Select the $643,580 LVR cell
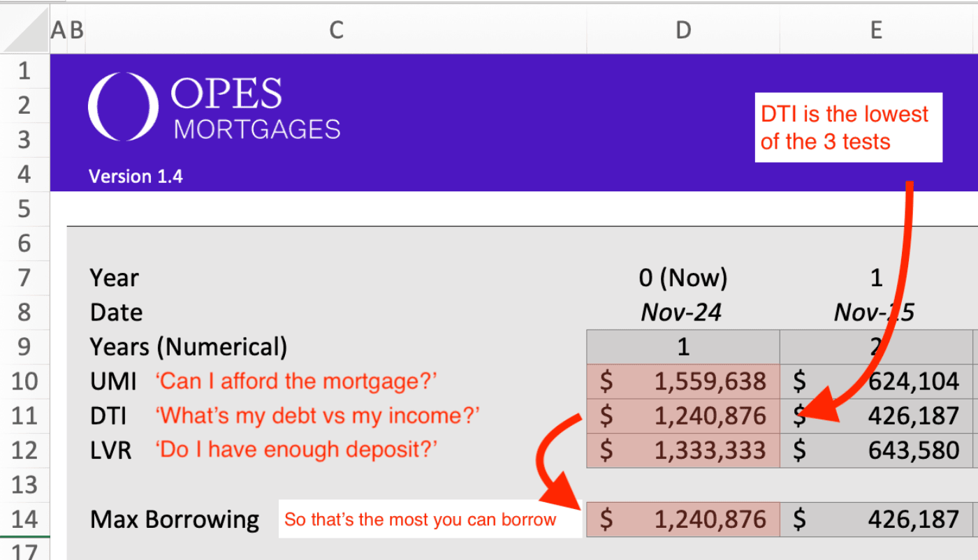The image size is (978, 560). point(876,450)
